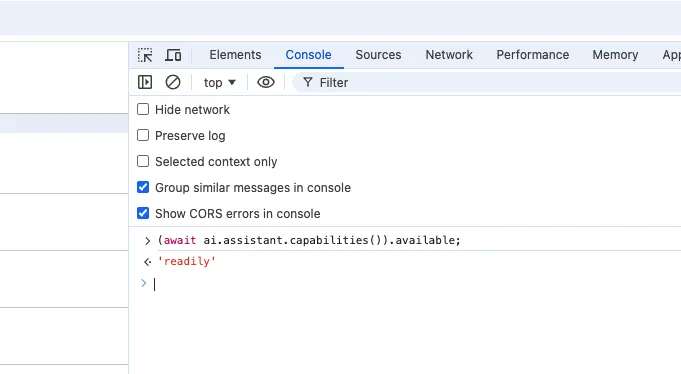This screenshot has width=681, height=374.
Task: Click the 'readily' output value
Action: [187, 261]
